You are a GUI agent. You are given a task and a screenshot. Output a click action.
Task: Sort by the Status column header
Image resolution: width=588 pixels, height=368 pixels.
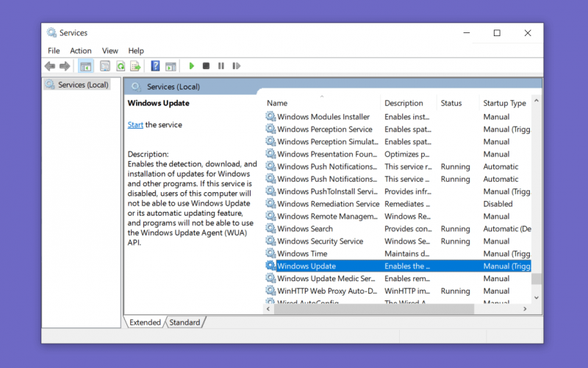[x=458, y=103]
